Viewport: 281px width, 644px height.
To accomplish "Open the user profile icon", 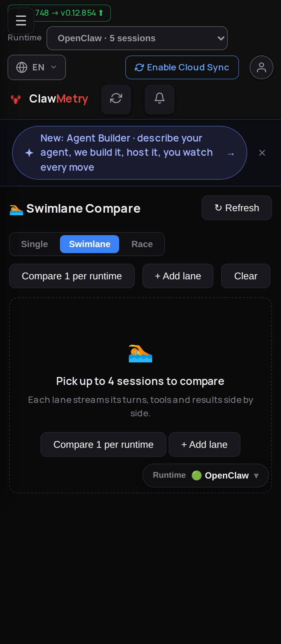I will [x=262, y=67].
